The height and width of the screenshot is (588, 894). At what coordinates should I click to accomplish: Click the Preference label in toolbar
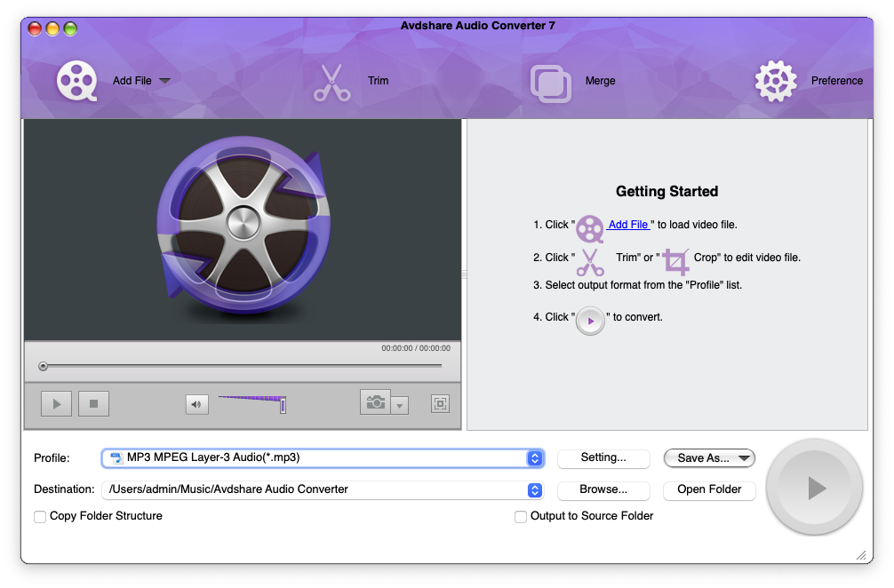pyautogui.click(x=837, y=81)
